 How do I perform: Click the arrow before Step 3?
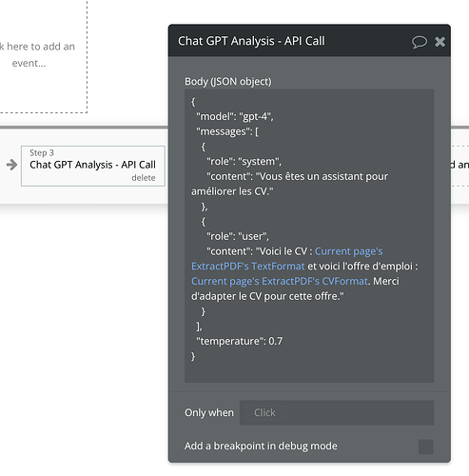pyautogui.click(x=11, y=165)
